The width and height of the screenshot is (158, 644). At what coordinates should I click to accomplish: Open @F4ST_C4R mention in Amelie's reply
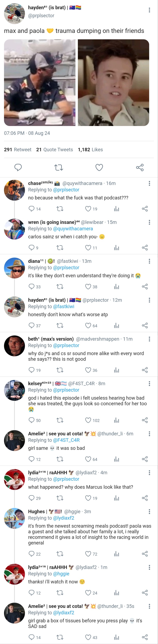click(66, 440)
